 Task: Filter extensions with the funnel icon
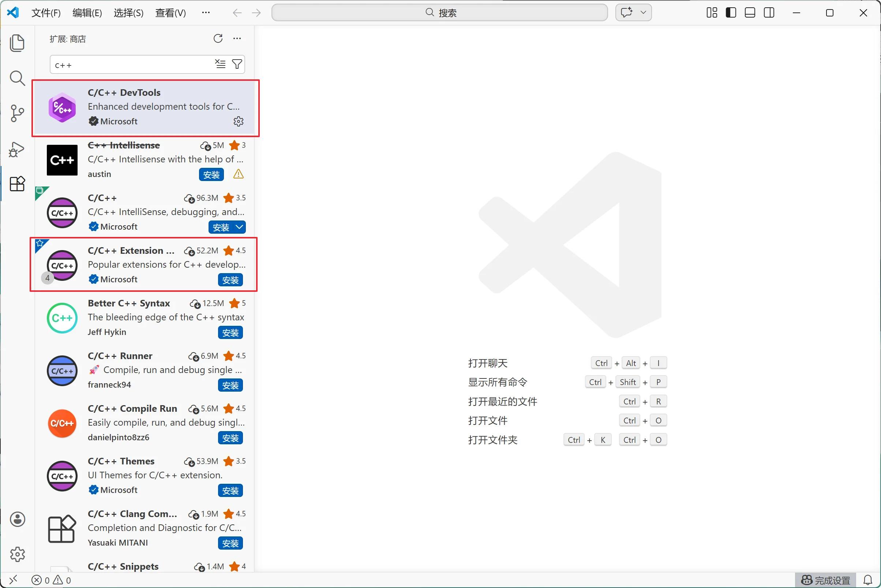[x=237, y=64]
